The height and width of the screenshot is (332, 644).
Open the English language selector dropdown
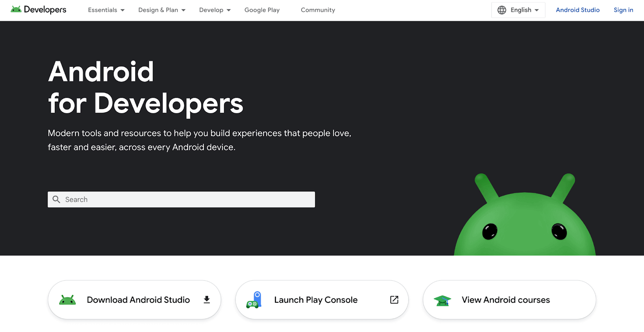pyautogui.click(x=518, y=10)
